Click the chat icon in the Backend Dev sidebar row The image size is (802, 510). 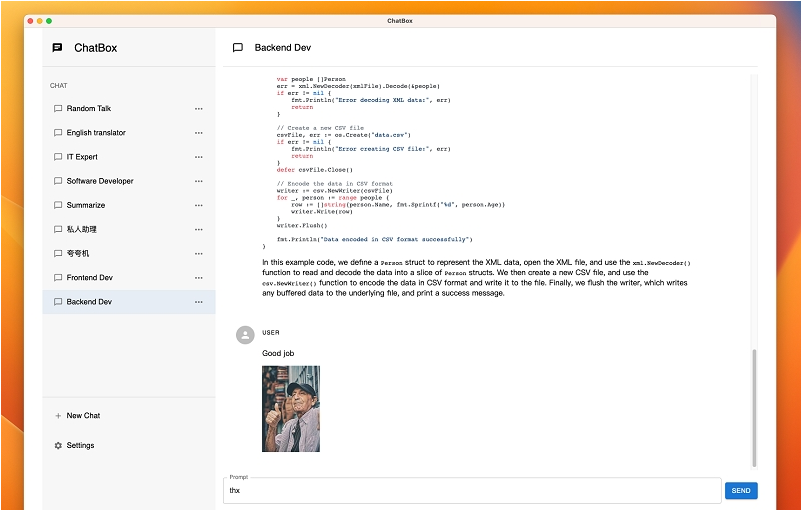[58, 302]
